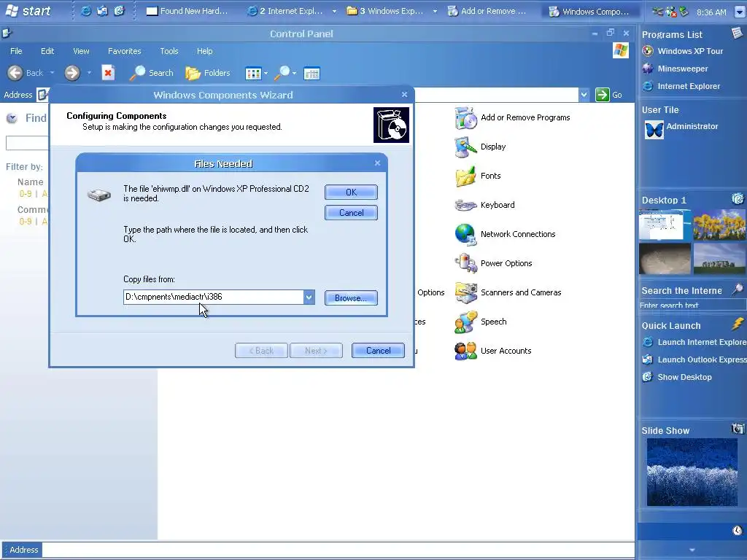
Task: Open the File menu in Control Panel
Action: (x=16, y=51)
